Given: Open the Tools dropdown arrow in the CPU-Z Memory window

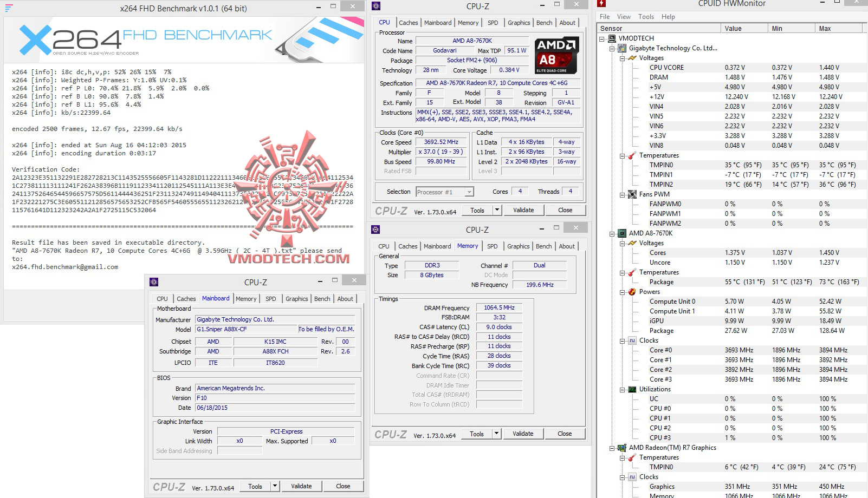Looking at the screenshot, I should 496,434.
